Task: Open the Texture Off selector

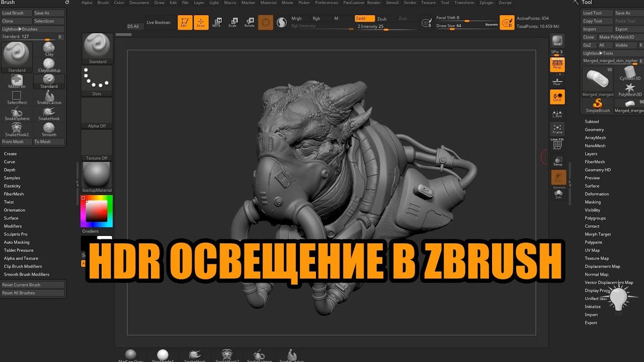Action: (x=97, y=145)
